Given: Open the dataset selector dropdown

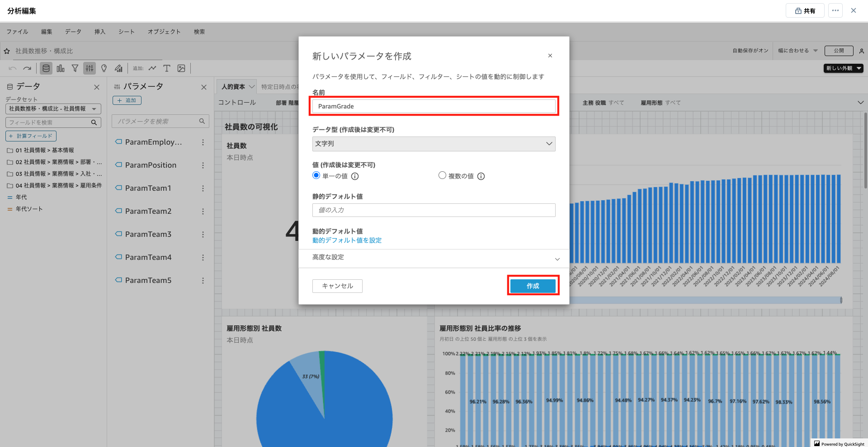Looking at the screenshot, I should click(53, 109).
